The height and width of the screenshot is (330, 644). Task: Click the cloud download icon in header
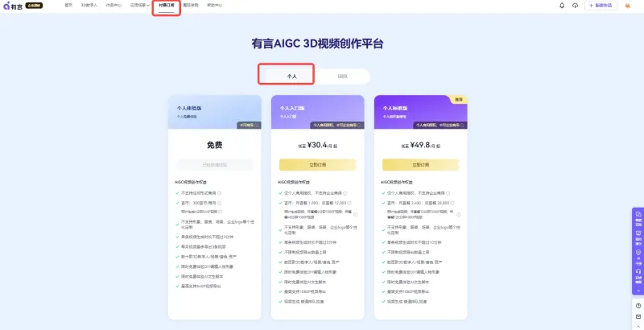click(x=575, y=6)
